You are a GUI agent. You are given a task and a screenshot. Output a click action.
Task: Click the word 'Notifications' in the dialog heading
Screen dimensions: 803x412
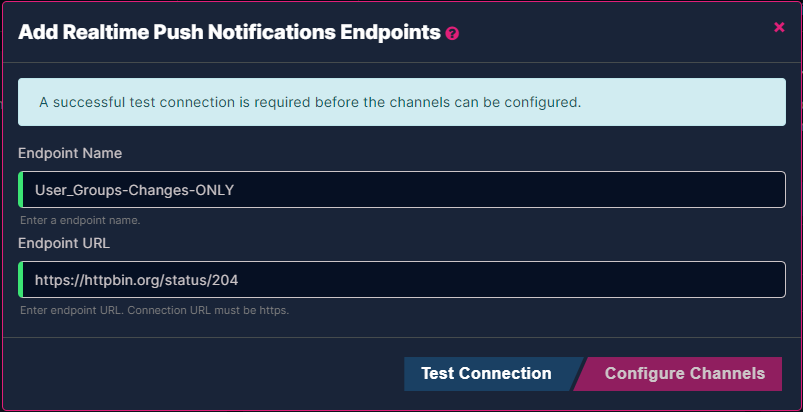pyautogui.click(x=271, y=32)
